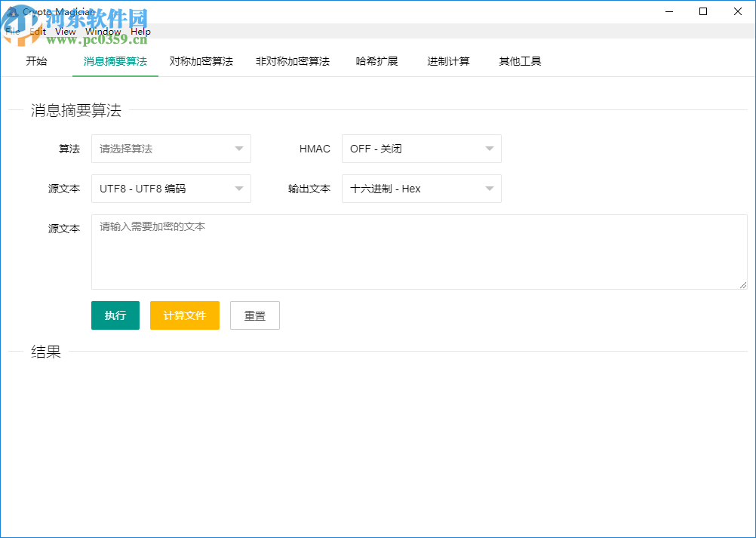Open the 非对称加密算法 tab
The height and width of the screenshot is (538, 756).
(293, 61)
